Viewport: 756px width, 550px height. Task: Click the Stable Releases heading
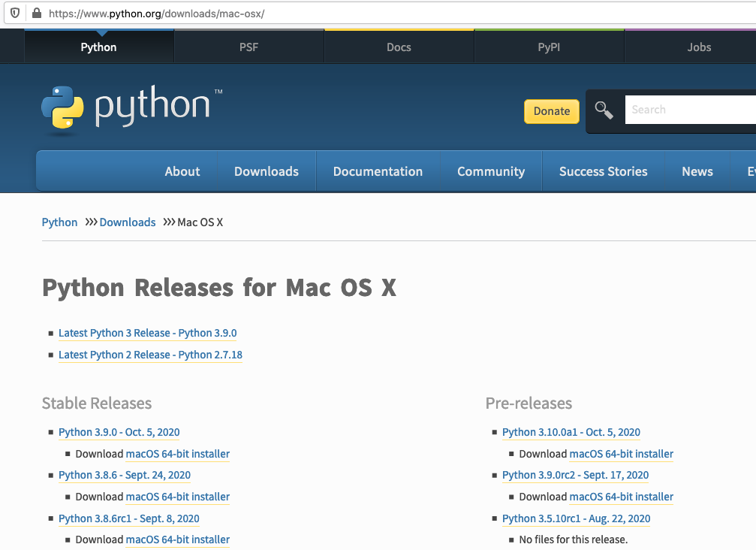(x=97, y=403)
